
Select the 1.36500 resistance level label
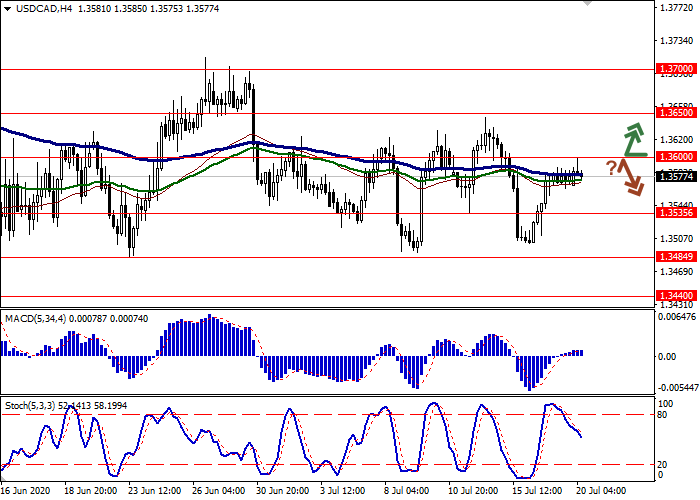tap(675, 114)
